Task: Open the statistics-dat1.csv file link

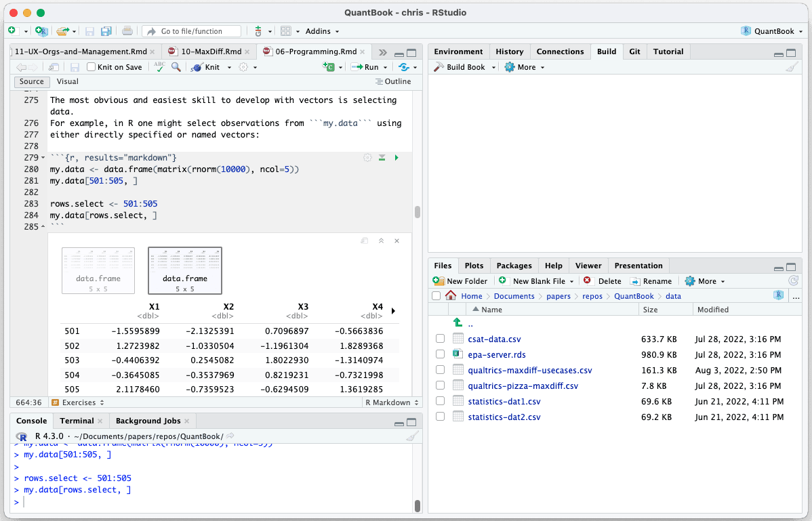Action: [x=504, y=401]
